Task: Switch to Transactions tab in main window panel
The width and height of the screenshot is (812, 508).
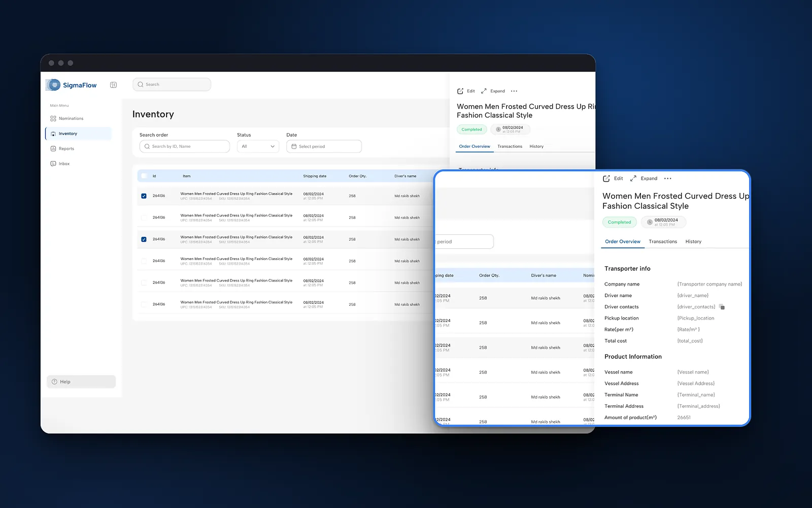Action: [x=510, y=146]
